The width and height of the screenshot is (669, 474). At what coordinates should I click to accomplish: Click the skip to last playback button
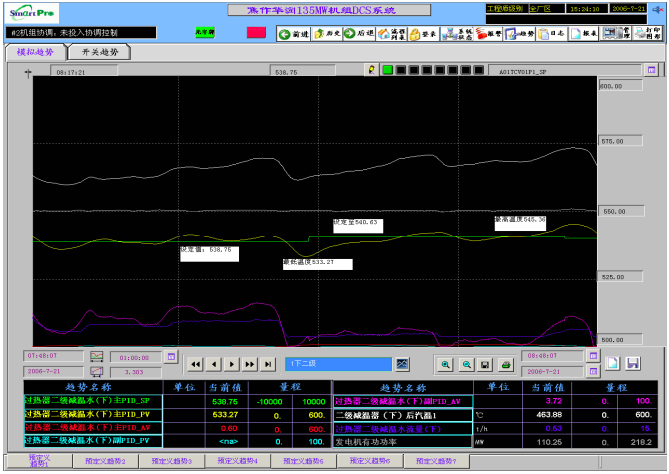(x=267, y=364)
